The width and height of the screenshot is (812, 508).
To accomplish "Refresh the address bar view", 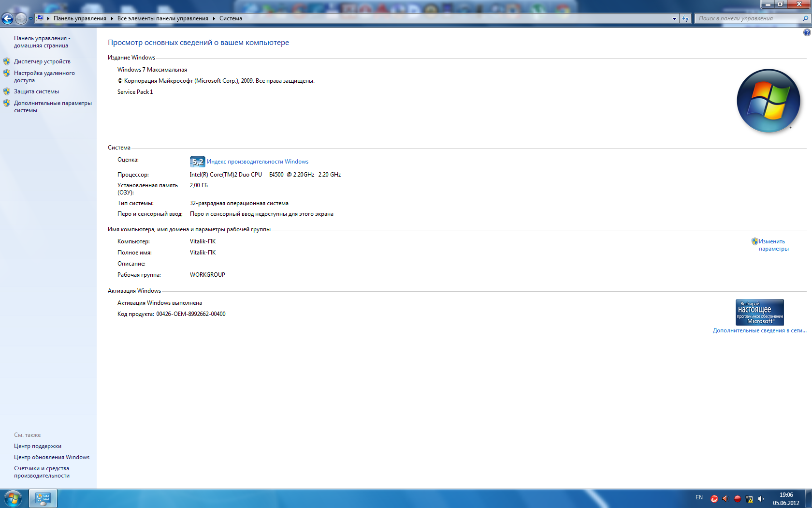I will click(685, 18).
